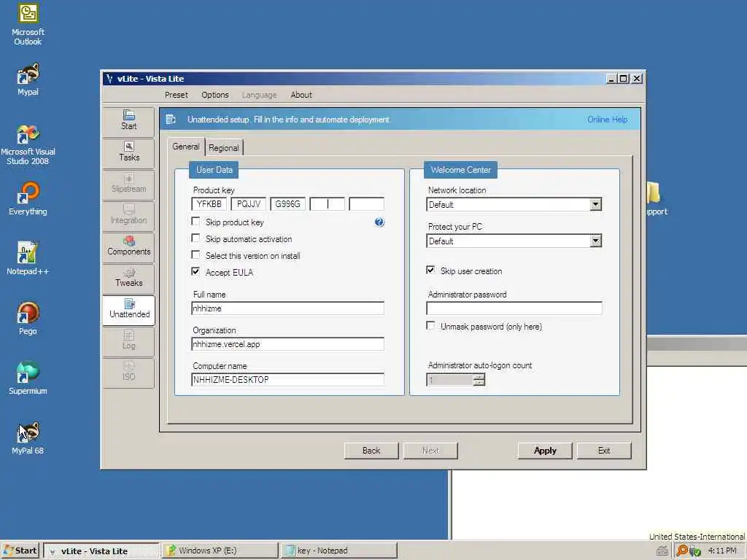This screenshot has width=747, height=560.
Task: Select the Supermium desktop shortcut
Action: [x=28, y=378]
